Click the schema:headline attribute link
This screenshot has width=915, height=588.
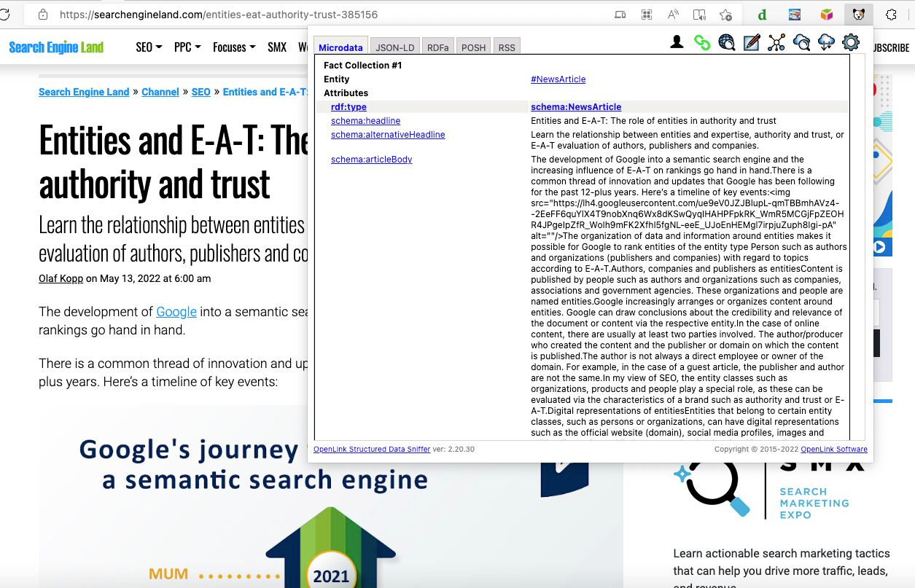click(365, 121)
